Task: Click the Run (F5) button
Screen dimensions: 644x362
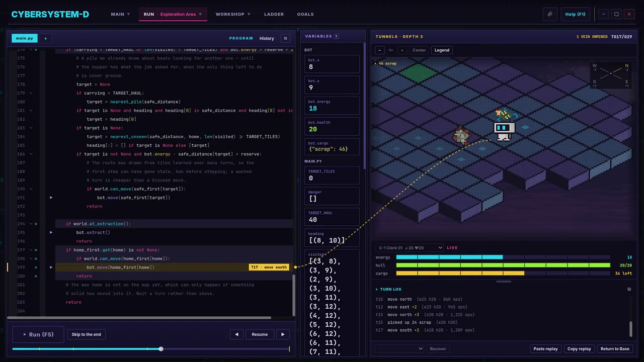Action: (38, 334)
